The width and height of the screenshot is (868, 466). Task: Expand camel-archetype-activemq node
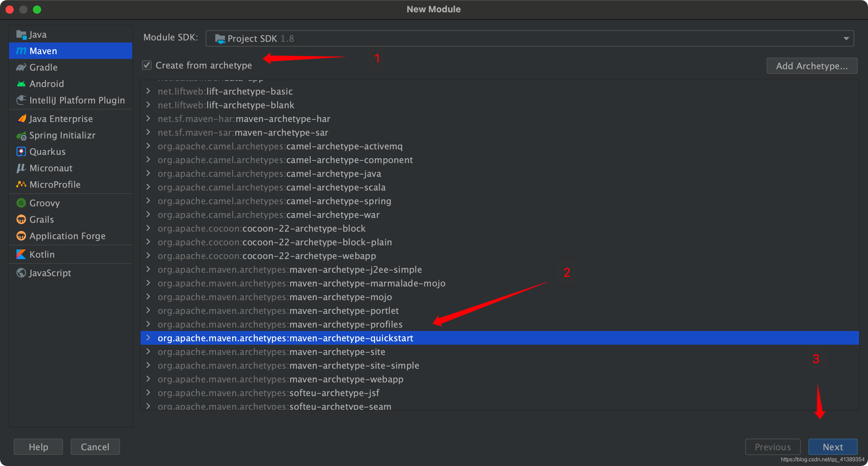[x=148, y=146]
